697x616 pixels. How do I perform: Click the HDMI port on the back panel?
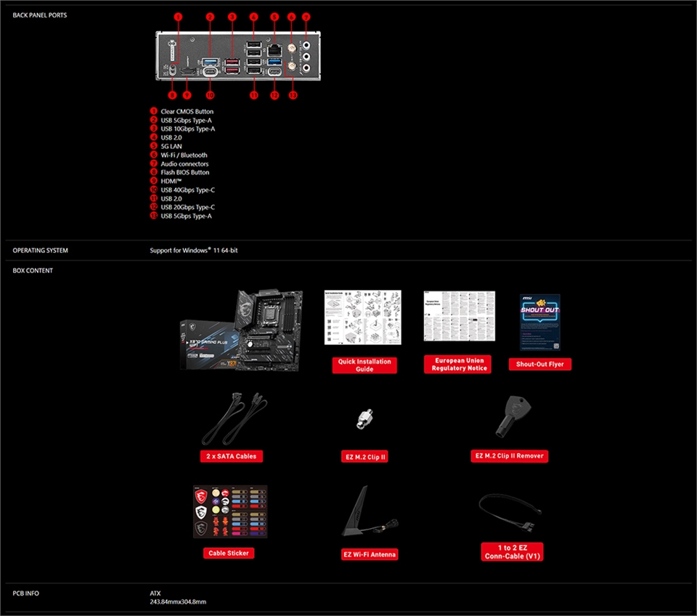(187, 72)
